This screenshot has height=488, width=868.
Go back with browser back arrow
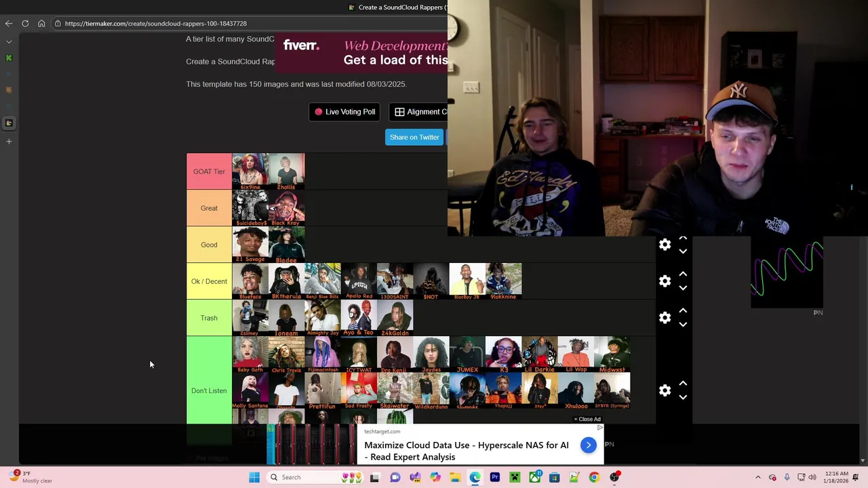9,23
